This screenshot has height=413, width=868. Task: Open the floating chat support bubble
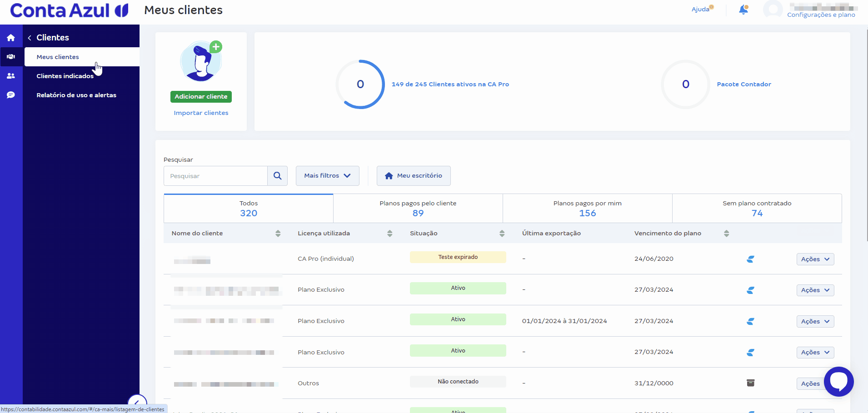point(838,381)
